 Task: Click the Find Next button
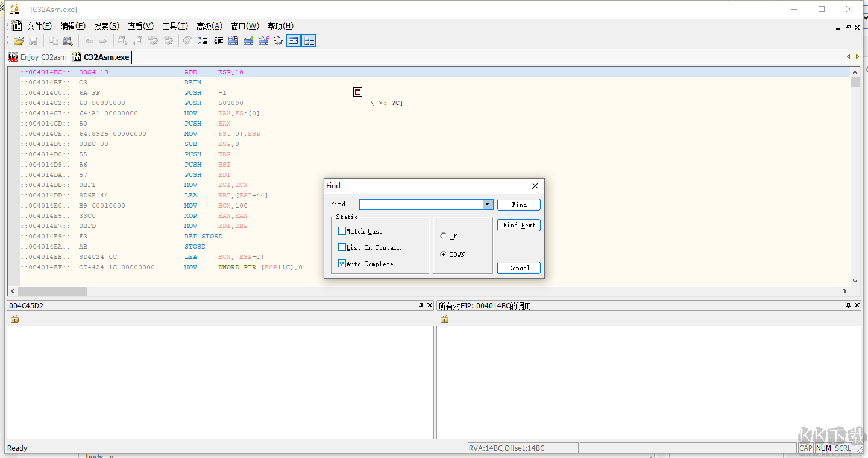518,225
